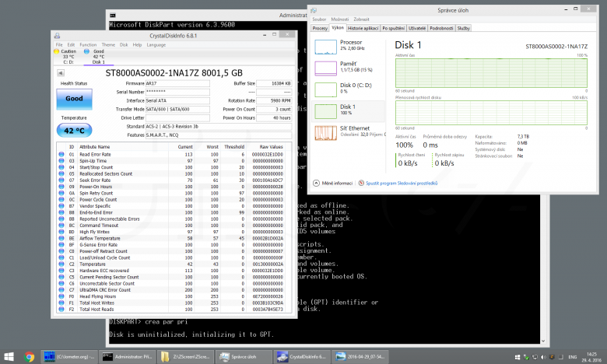Click the Transfer Mode field
The width and height of the screenshot is (607, 364).
coord(177,110)
